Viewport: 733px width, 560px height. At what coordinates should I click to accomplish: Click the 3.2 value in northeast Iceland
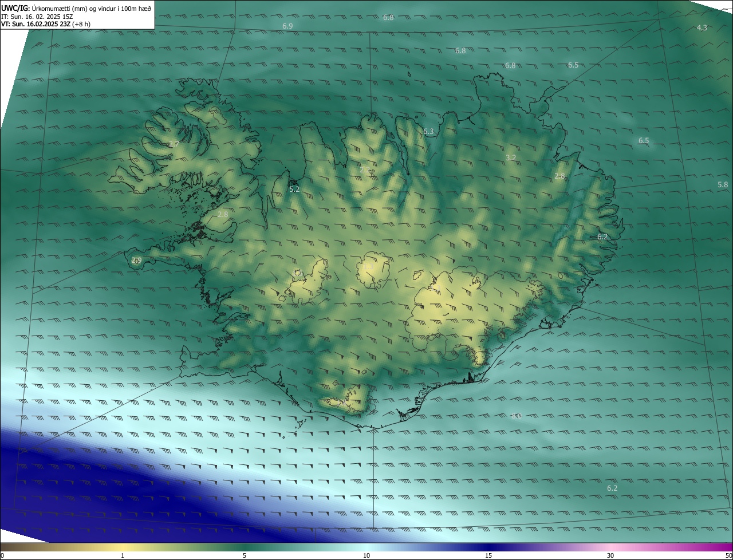[x=511, y=157]
